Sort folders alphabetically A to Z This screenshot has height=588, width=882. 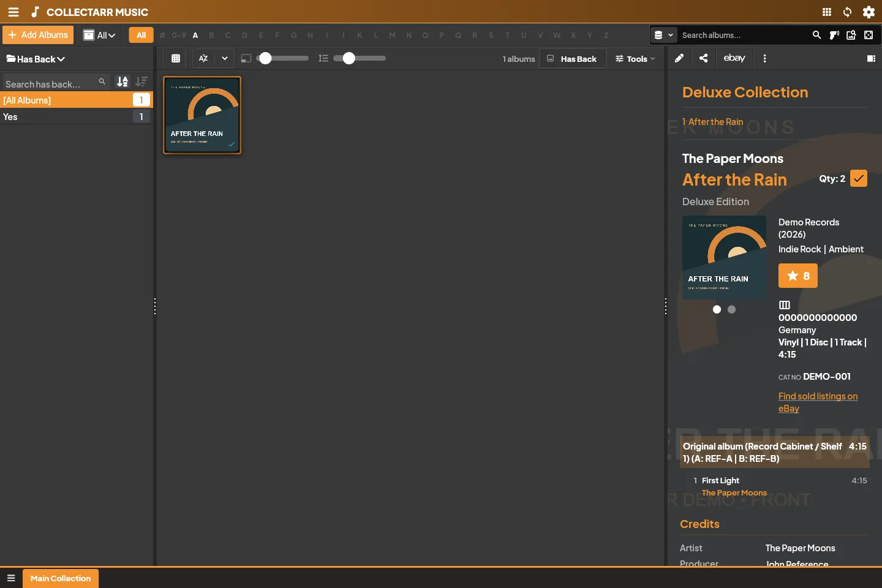pyautogui.click(x=123, y=81)
